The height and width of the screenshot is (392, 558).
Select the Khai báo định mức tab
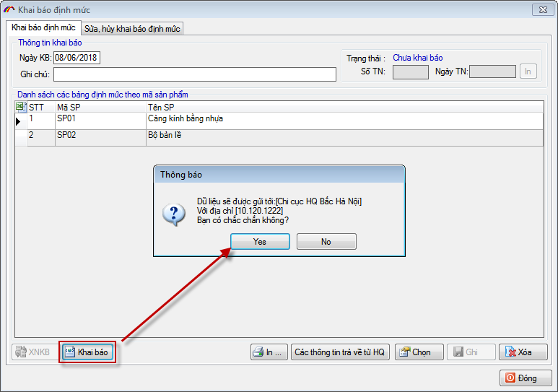tap(43, 27)
